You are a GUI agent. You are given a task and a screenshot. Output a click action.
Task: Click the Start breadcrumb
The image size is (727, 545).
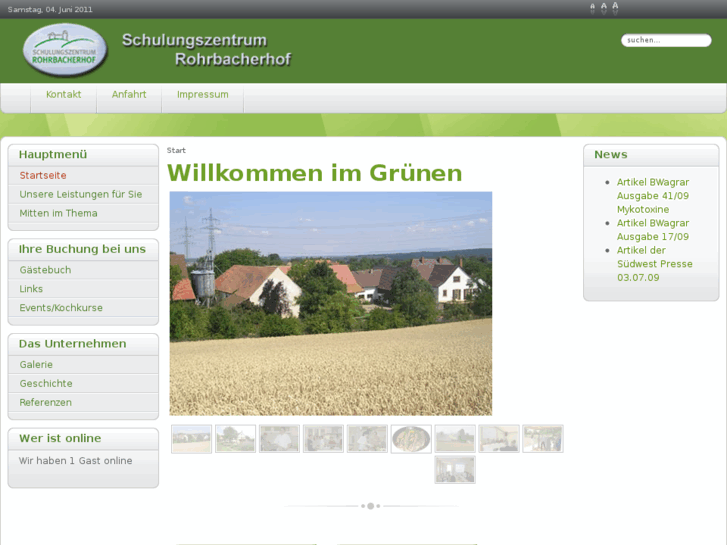tap(176, 150)
